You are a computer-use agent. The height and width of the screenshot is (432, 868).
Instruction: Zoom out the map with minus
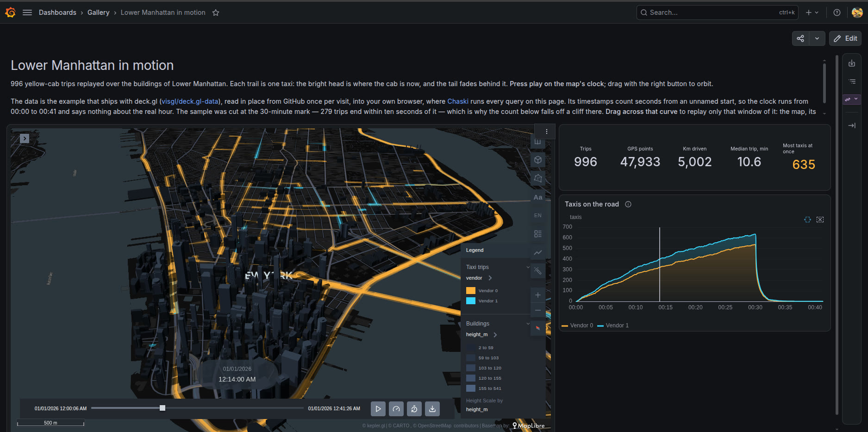[x=538, y=310]
